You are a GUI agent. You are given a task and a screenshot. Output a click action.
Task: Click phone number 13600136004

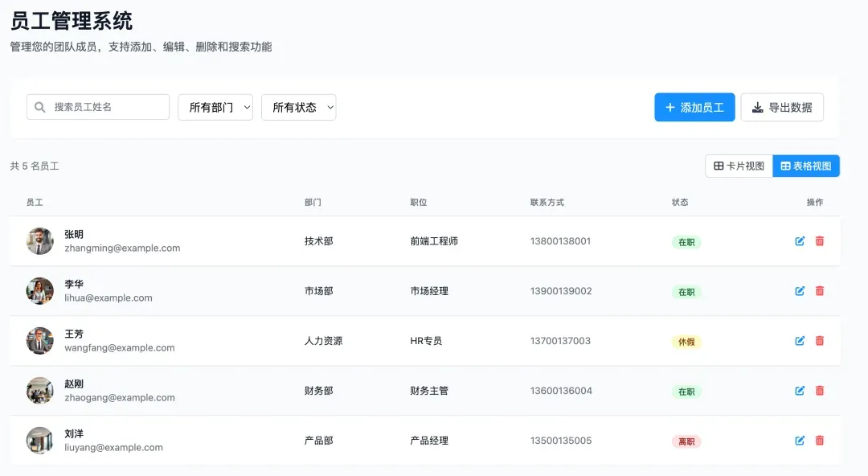(561, 391)
